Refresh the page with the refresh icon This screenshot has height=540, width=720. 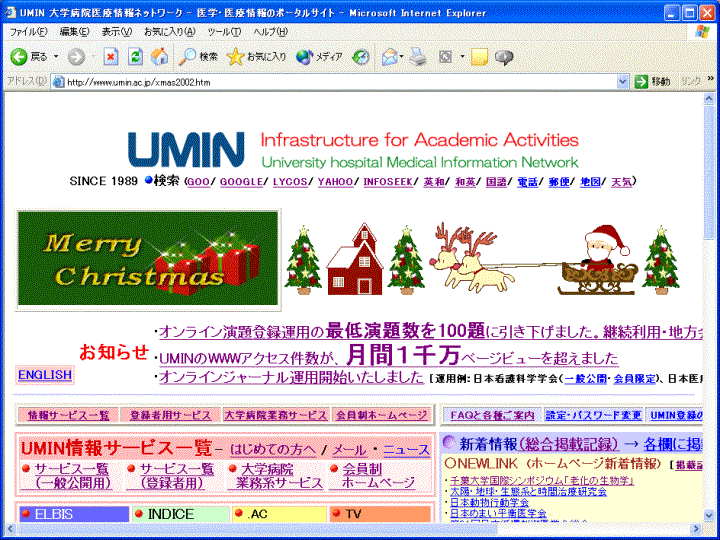[135, 57]
